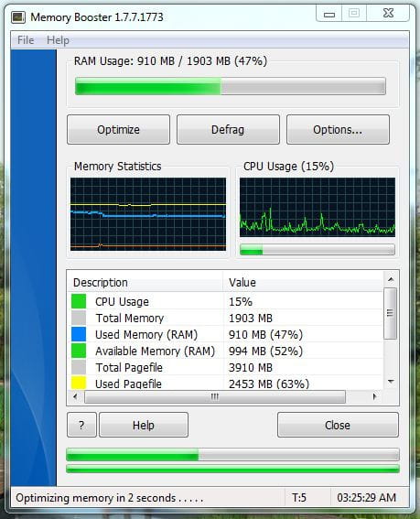Click the list's scroll down arrow
420x519 pixels.
pyautogui.click(x=391, y=382)
